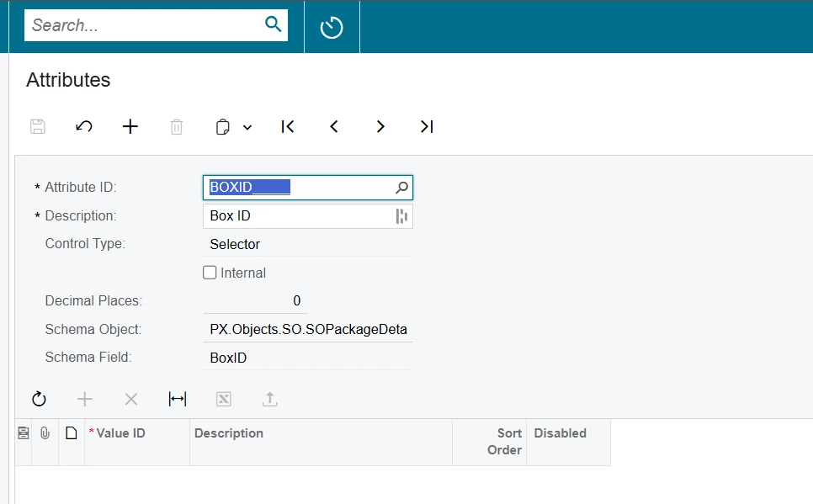Image resolution: width=813 pixels, height=504 pixels.
Task: Go to the next record
Action: pos(380,126)
